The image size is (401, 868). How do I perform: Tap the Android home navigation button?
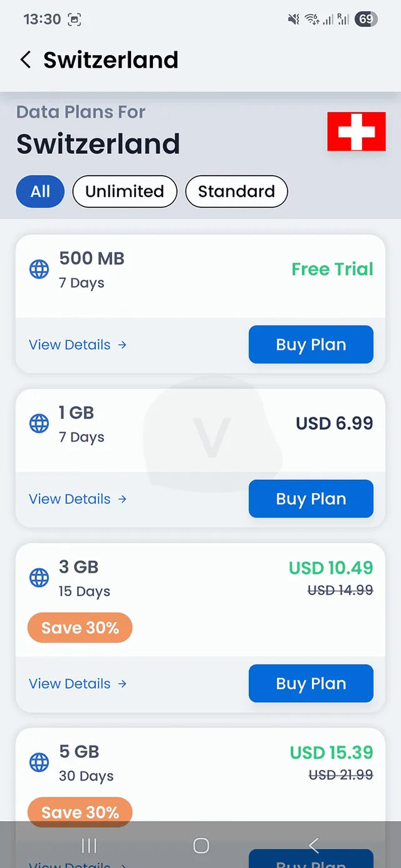pyautogui.click(x=201, y=846)
